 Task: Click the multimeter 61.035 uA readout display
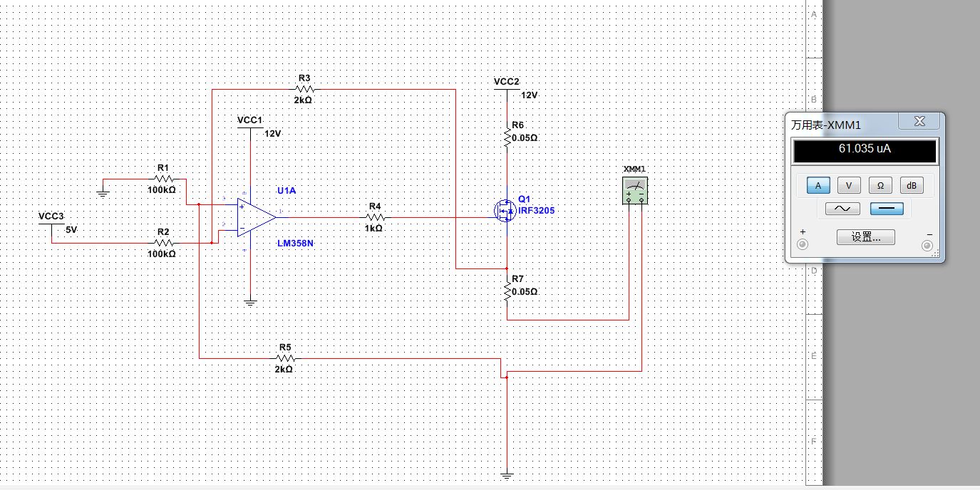pos(865,150)
